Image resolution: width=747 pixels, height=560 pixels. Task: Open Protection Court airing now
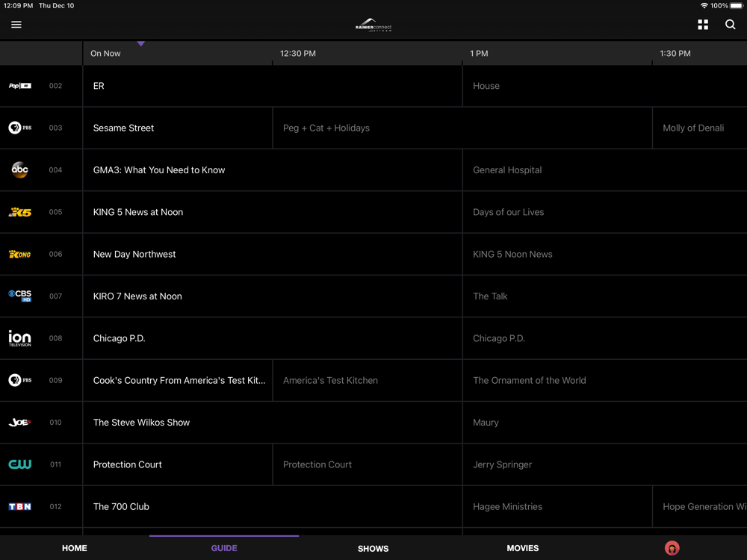point(178,464)
